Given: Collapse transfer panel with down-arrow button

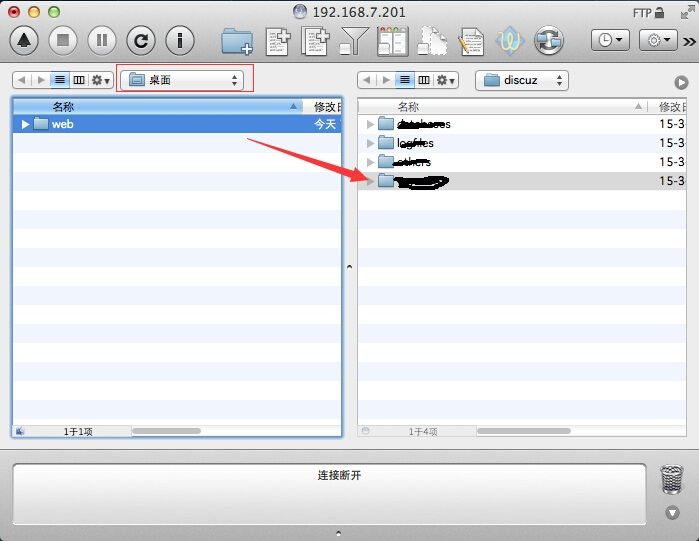Looking at the screenshot, I should click(x=672, y=512).
